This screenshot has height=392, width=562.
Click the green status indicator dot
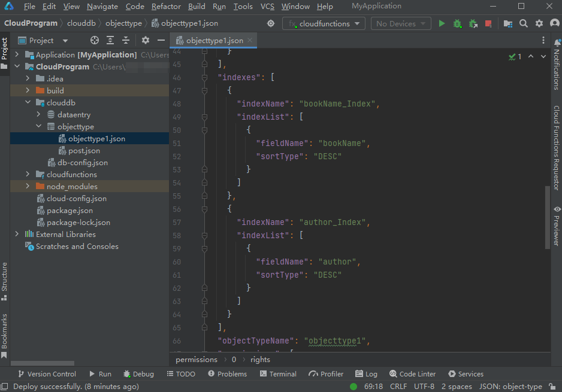(353, 387)
